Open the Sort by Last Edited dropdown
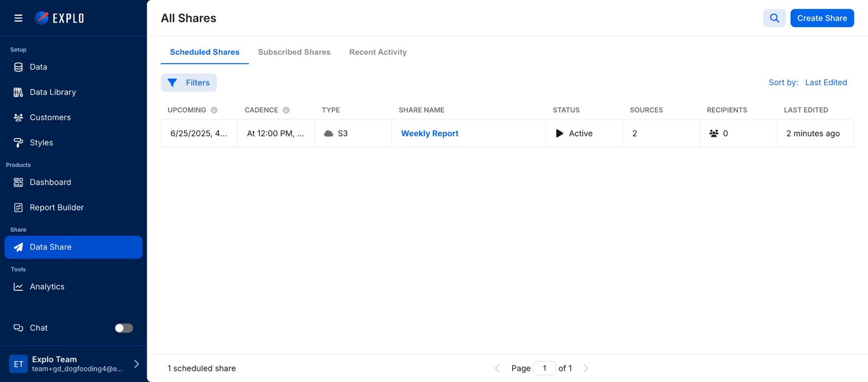This screenshot has width=868, height=382. pyautogui.click(x=826, y=82)
